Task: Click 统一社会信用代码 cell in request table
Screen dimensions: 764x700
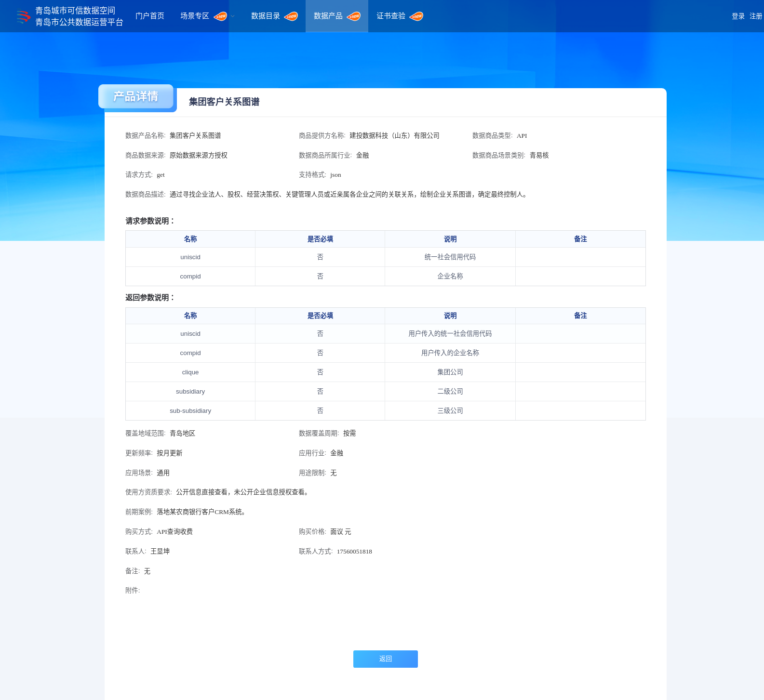Action: tap(450, 257)
